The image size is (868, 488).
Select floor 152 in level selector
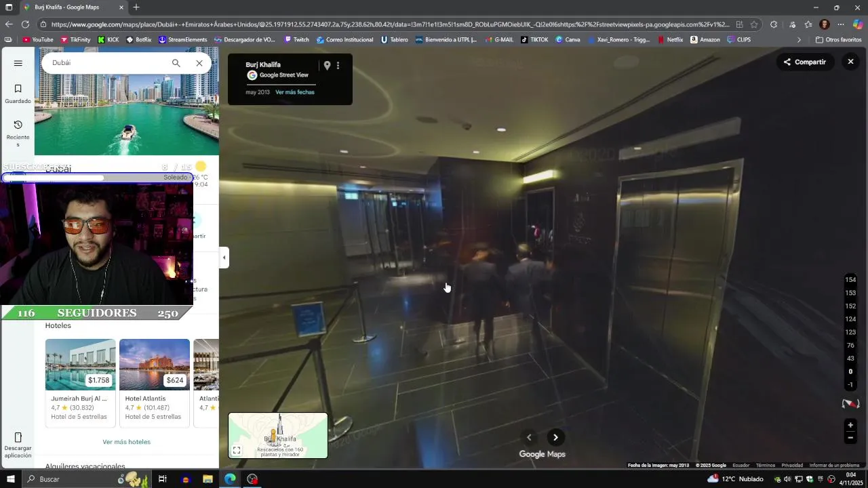click(850, 306)
